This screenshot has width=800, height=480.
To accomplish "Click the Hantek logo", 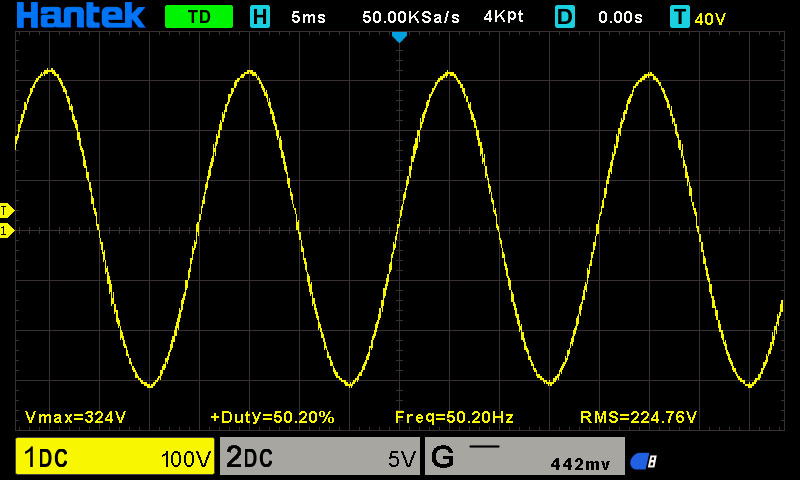I will coord(81,15).
